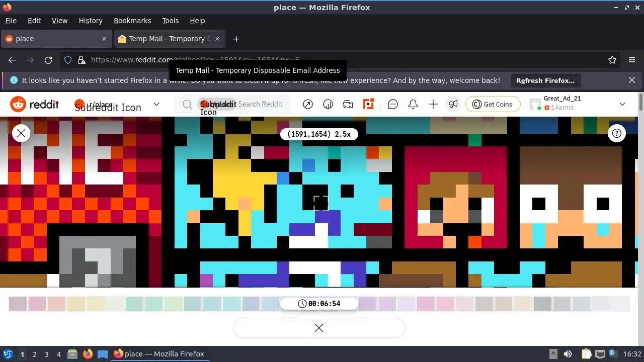Open the History menu
The width and height of the screenshot is (644, 362).
click(x=91, y=21)
